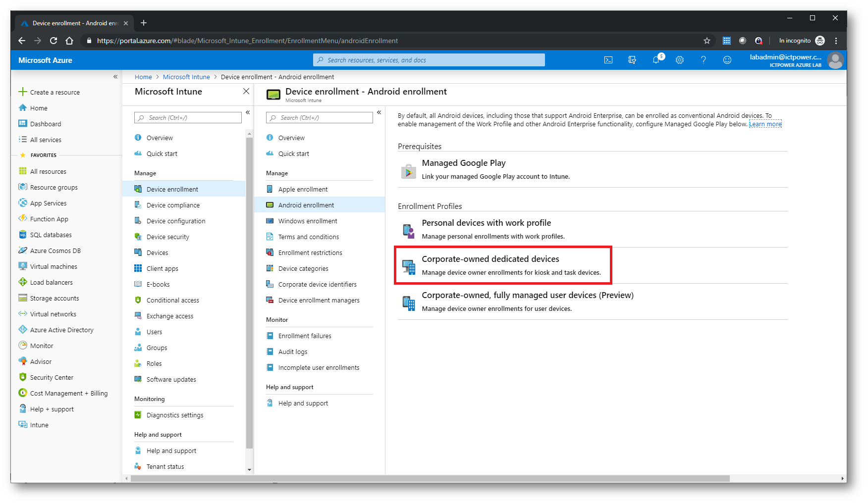Image resolution: width=868 pixels, height=504 pixels.
Task: Collapse the Device enrollment menu pane
Action: tap(379, 112)
